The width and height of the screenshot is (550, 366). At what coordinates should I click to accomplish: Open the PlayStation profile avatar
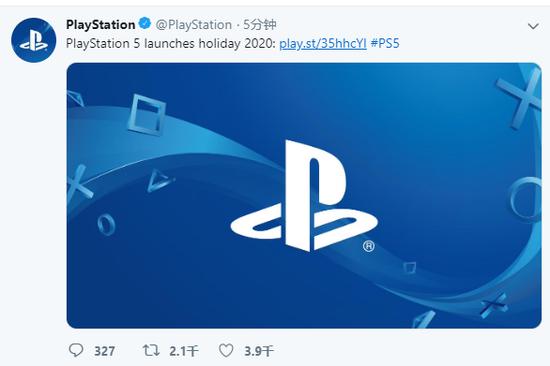34,40
